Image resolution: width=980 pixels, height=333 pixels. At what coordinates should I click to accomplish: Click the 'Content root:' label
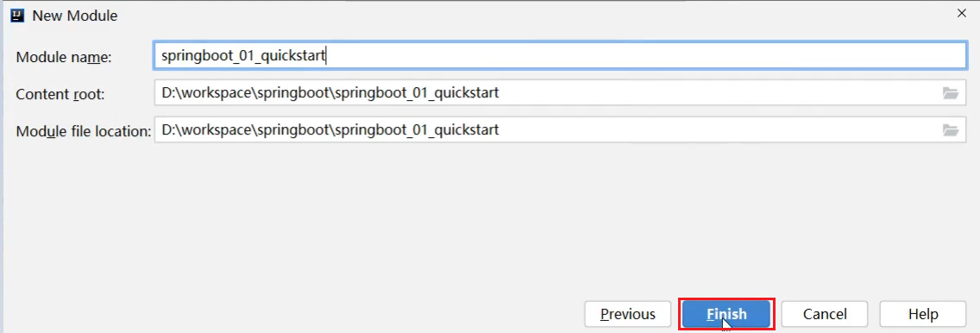[60, 94]
